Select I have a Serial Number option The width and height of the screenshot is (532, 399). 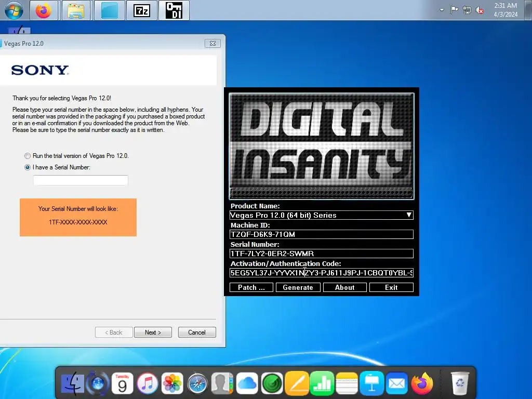click(x=57, y=167)
